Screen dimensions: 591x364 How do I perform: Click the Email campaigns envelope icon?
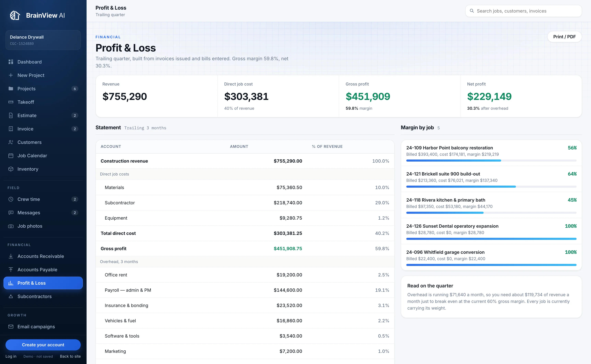[x=11, y=327]
